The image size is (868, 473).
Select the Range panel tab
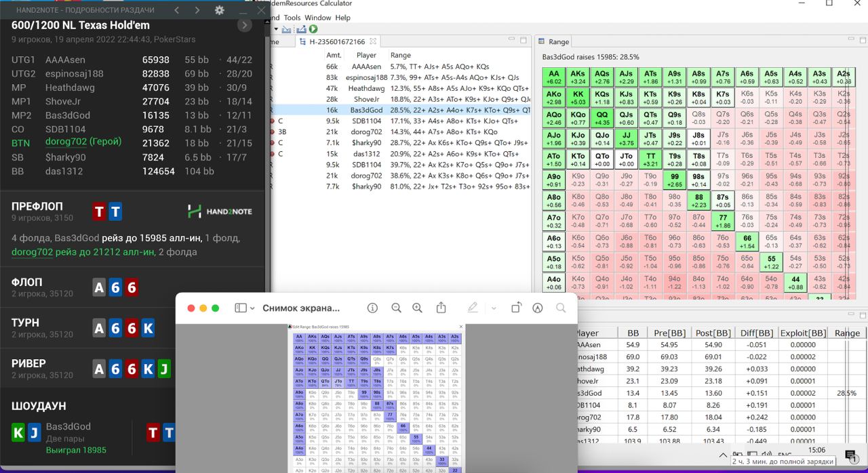(554, 42)
